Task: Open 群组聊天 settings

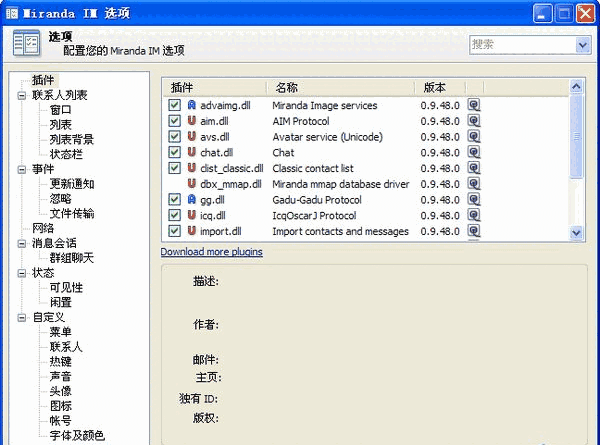Action: point(72,258)
